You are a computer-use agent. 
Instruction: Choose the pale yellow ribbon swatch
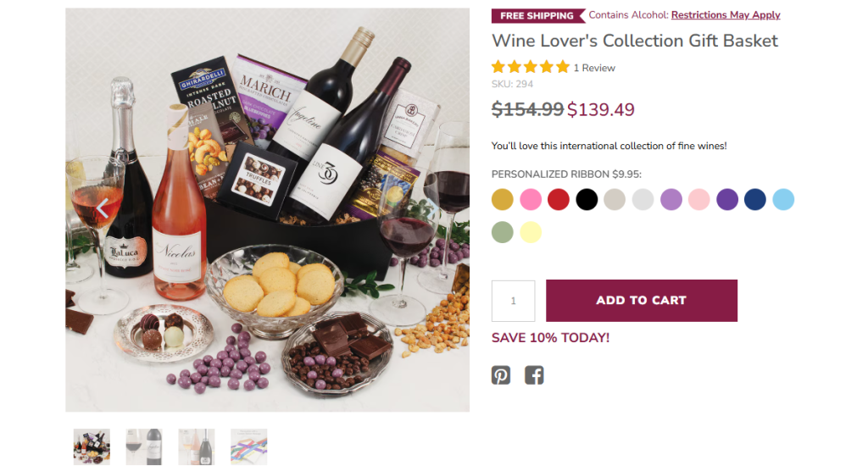[x=531, y=231]
